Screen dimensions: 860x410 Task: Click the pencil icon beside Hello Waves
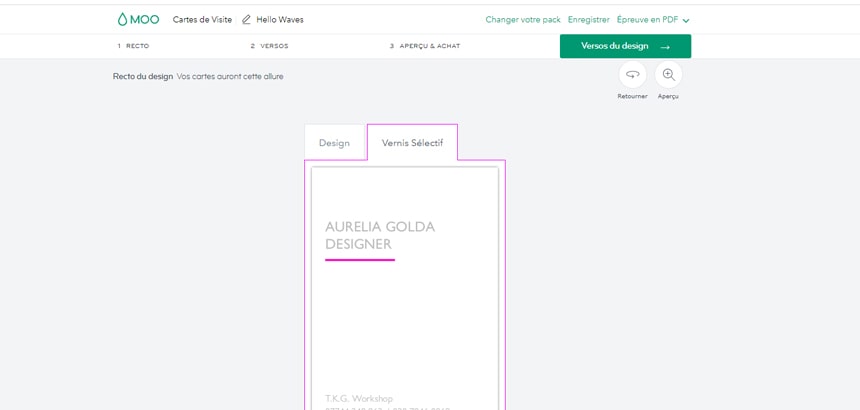coord(246,20)
